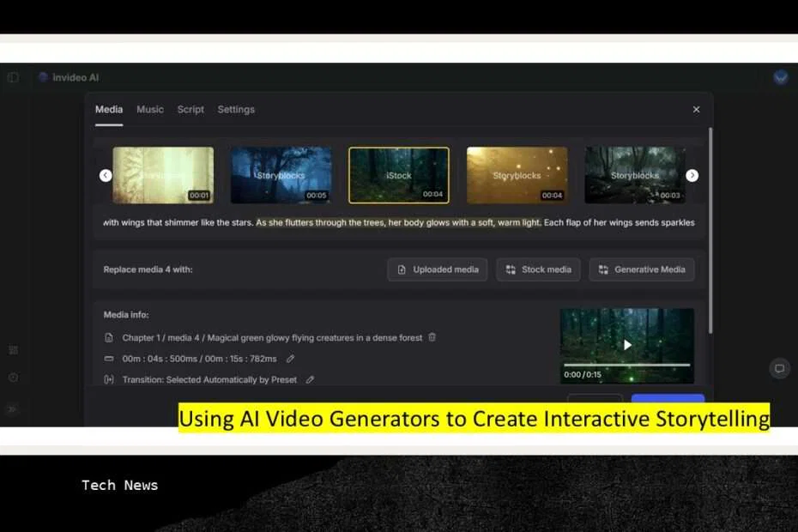This screenshot has width=798, height=532.
Task: Click the invideo AI logo
Action: (67, 76)
